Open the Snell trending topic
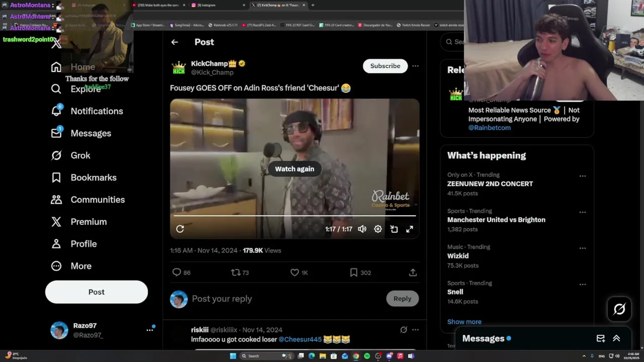The image size is (644, 362). (x=455, y=292)
